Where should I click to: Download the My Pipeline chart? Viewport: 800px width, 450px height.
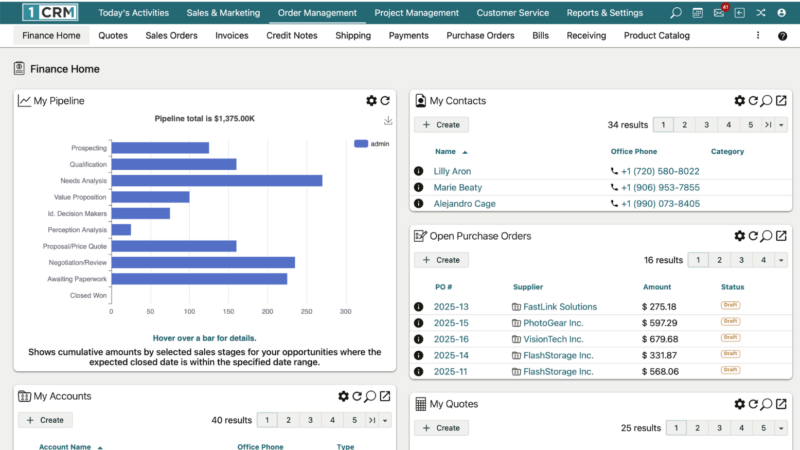388,121
